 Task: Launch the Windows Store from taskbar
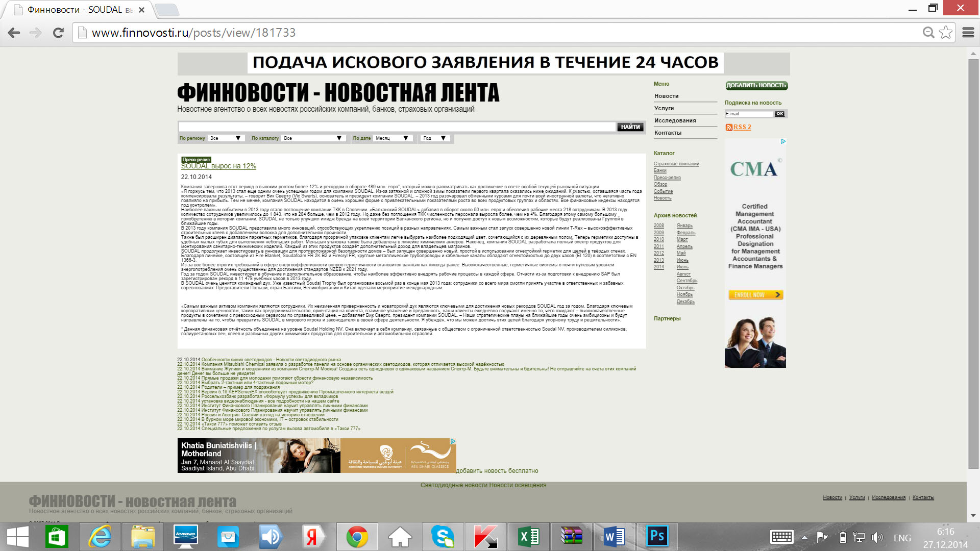tap(57, 537)
